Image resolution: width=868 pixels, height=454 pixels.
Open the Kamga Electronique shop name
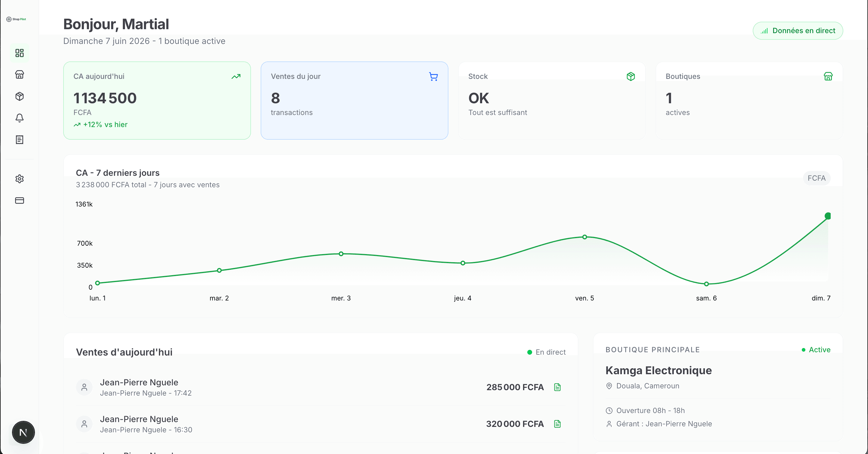[659, 370]
